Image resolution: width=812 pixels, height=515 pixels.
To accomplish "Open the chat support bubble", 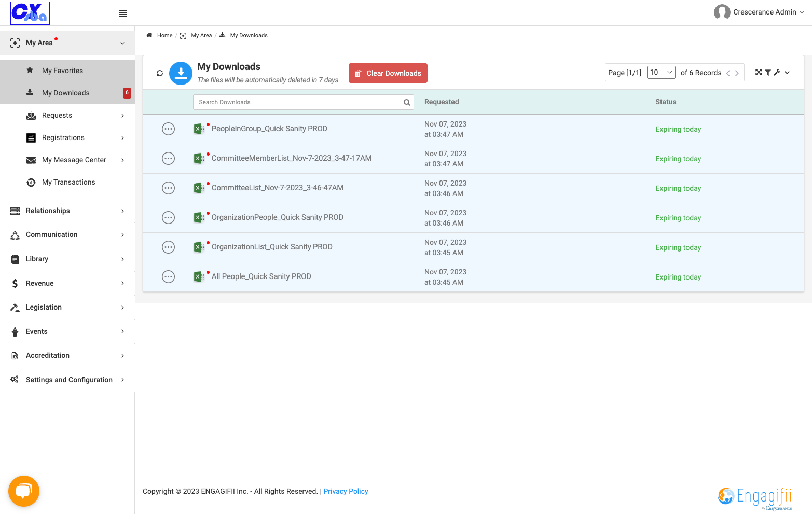I will (24, 491).
